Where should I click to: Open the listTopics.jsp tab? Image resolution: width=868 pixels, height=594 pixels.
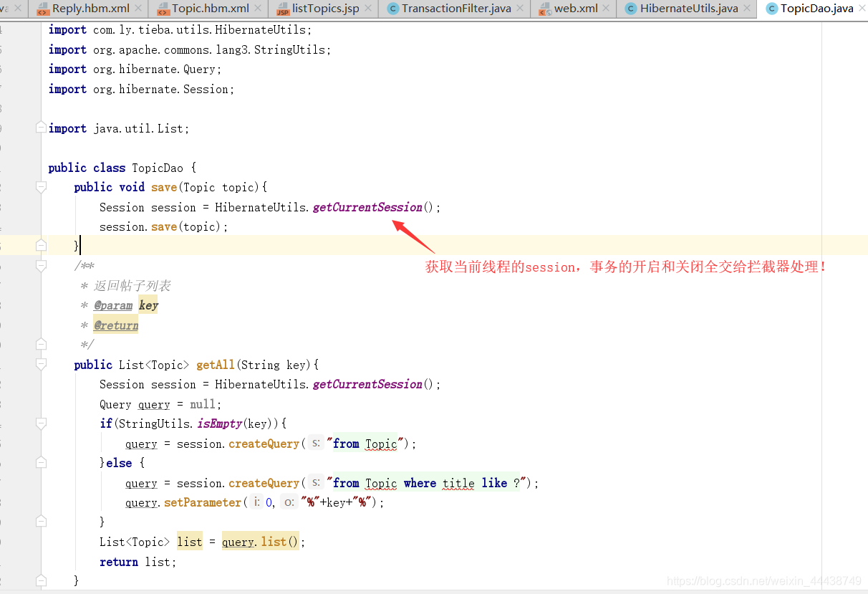click(324, 9)
